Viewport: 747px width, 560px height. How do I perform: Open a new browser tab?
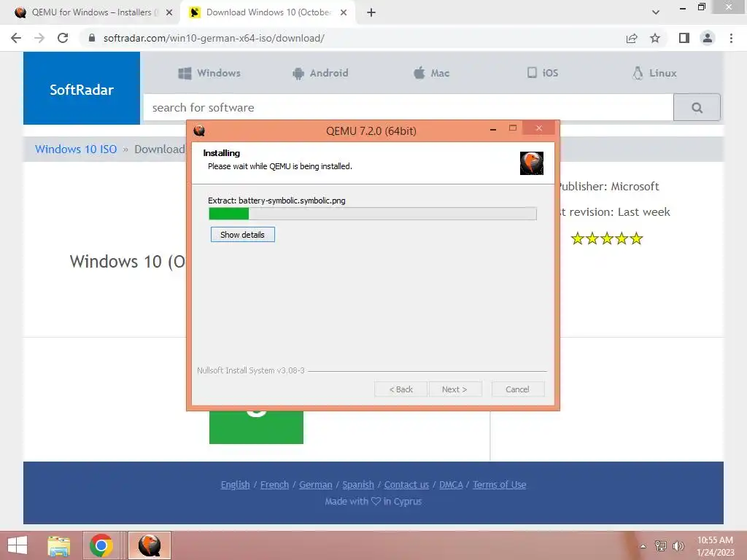coord(371,12)
